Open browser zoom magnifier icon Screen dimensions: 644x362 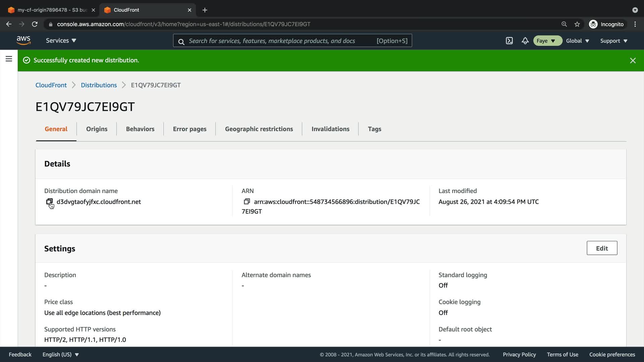coord(564,24)
